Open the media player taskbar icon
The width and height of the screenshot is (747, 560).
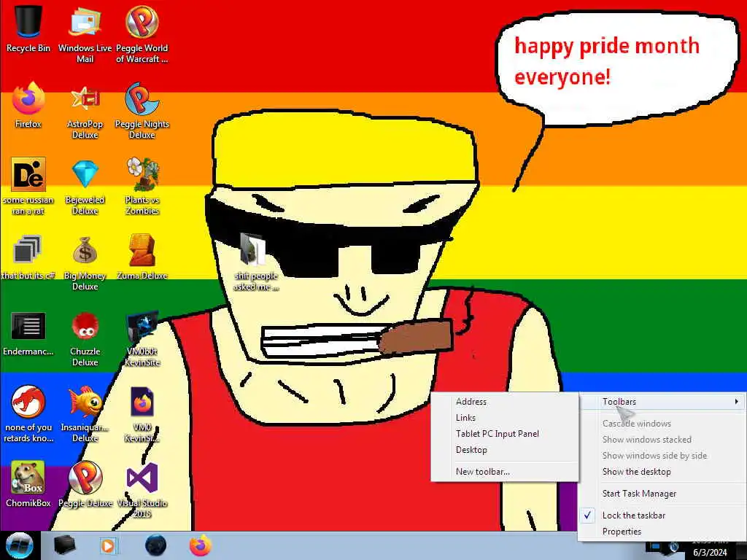[108, 545]
